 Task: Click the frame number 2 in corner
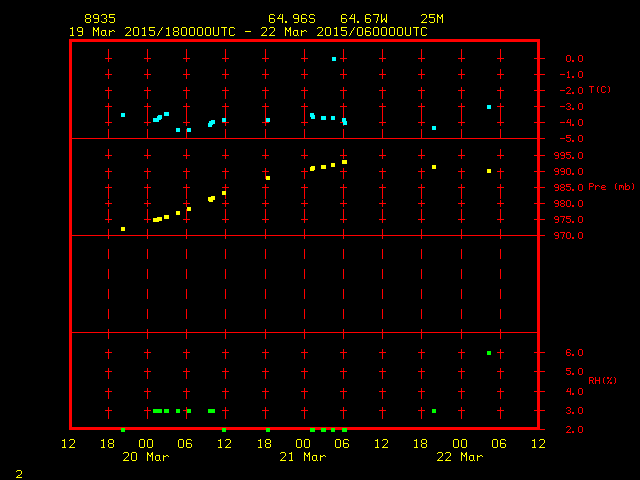19,474
